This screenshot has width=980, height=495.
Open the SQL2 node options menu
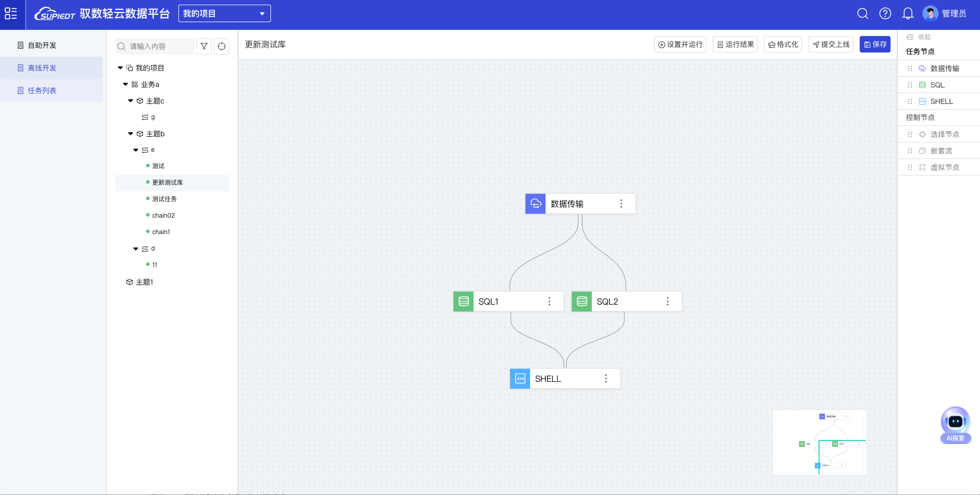[667, 302]
